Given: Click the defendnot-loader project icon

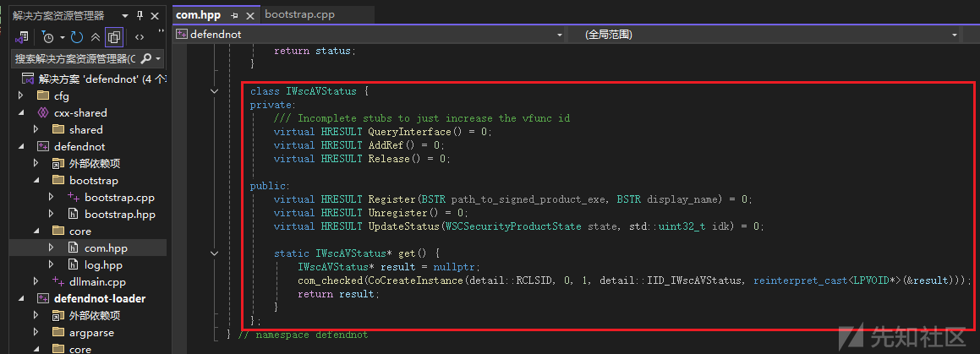Looking at the screenshot, I should pyautogui.click(x=42, y=298).
